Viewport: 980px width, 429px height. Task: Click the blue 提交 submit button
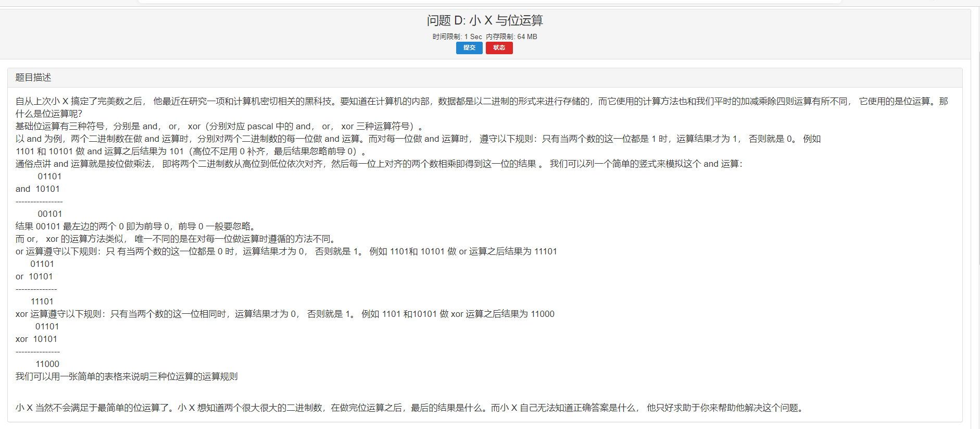tap(469, 47)
